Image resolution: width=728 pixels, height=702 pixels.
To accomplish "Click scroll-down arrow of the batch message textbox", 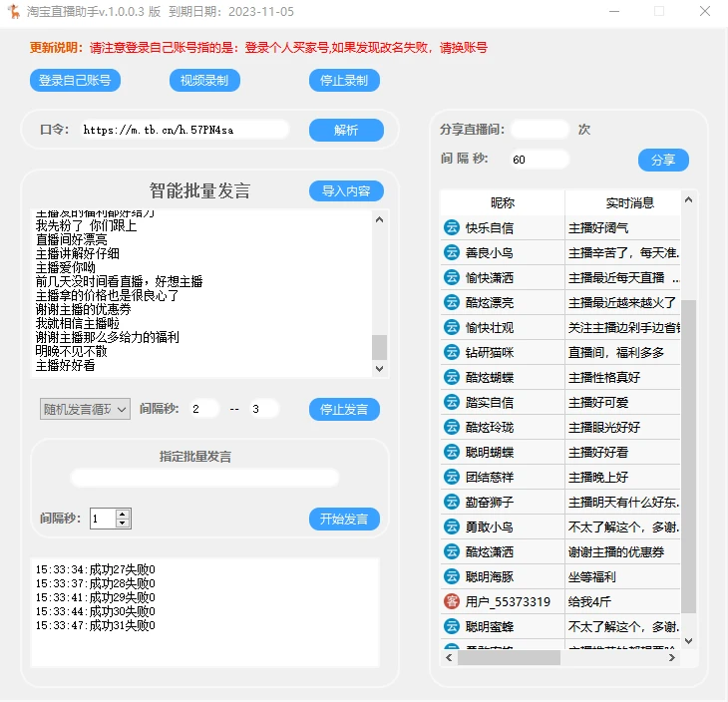I will click(379, 369).
